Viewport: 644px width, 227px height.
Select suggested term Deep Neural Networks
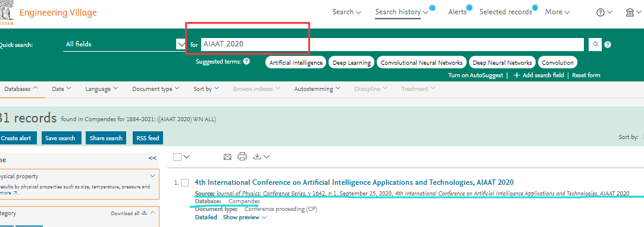tap(502, 62)
